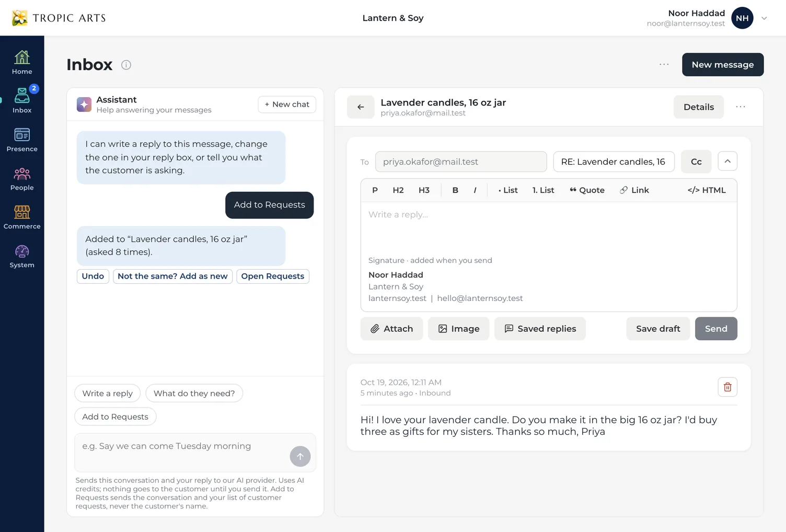Undo adding to Requests
This screenshot has width=786, height=532.
pos(93,276)
